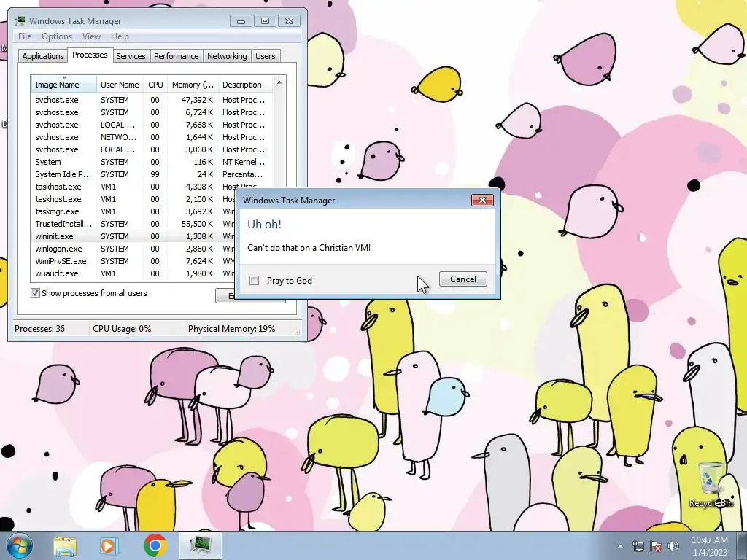Select the WmiPrvSE.exe process
747x560 pixels.
[134, 261]
